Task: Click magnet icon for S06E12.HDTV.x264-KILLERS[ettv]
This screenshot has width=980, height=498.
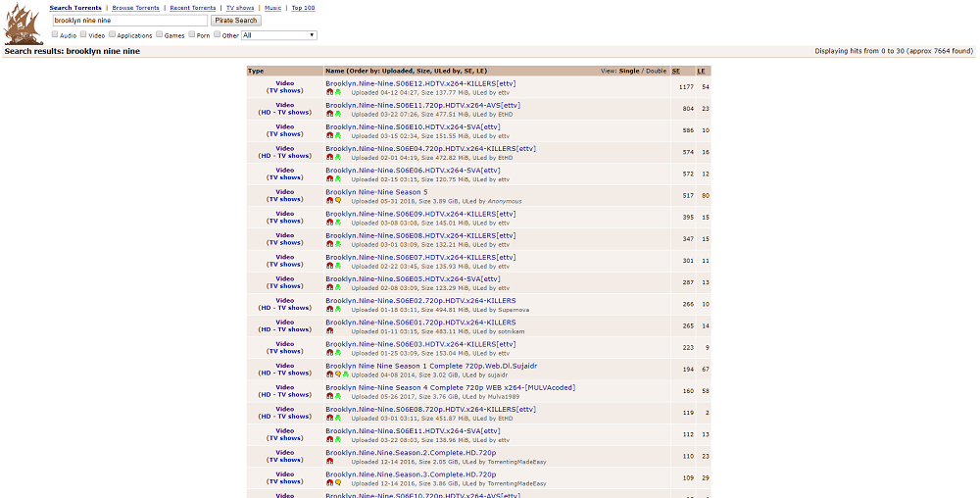Action: [x=329, y=92]
